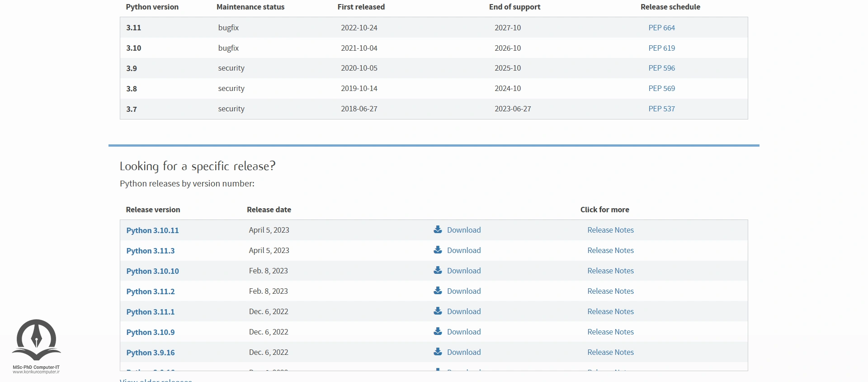Click Download text link for Python 3.10.9
Viewport: 868px width, 382px height.
click(464, 332)
